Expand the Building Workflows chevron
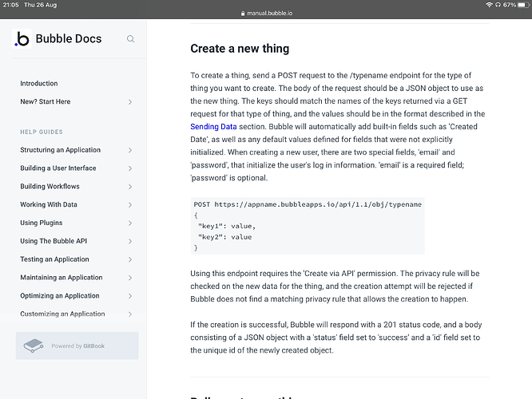 pyautogui.click(x=130, y=187)
